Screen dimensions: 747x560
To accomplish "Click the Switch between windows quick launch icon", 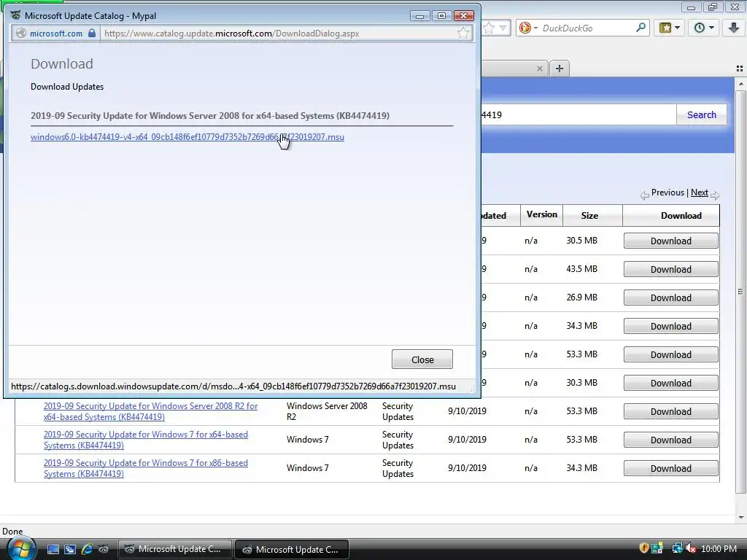I will point(70,549).
